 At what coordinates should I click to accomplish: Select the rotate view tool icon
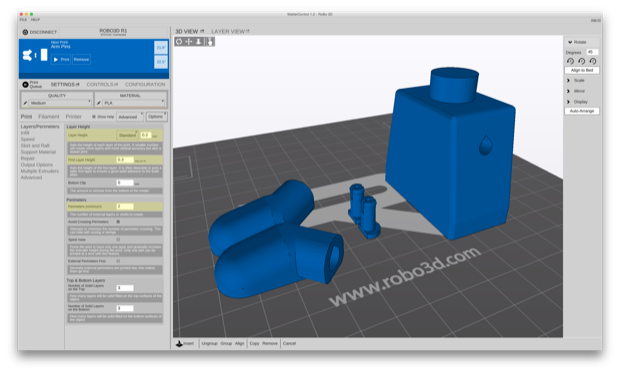tap(179, 42)
